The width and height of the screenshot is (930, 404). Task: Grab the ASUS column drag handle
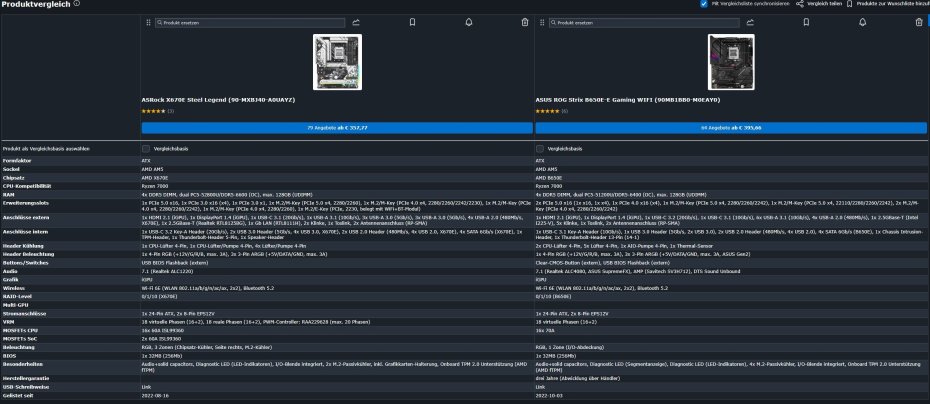coord(542,23)
